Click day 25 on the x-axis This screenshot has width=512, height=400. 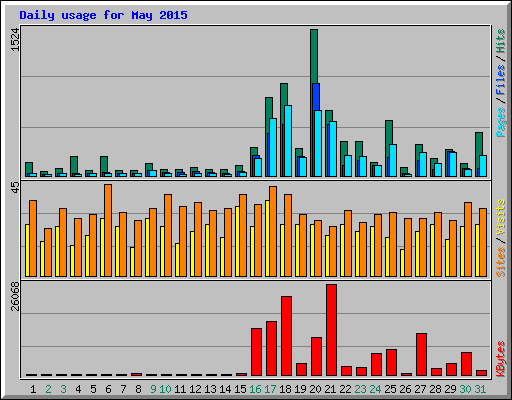coord(390,389)
